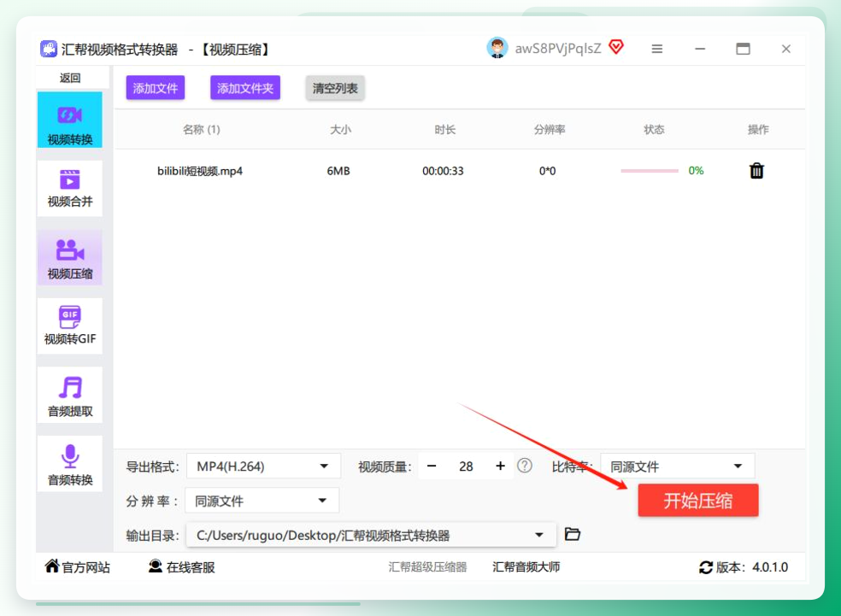Click the 时长 column header
The width and height of the screenshot is (841, 616).
[x=444, y=129]
